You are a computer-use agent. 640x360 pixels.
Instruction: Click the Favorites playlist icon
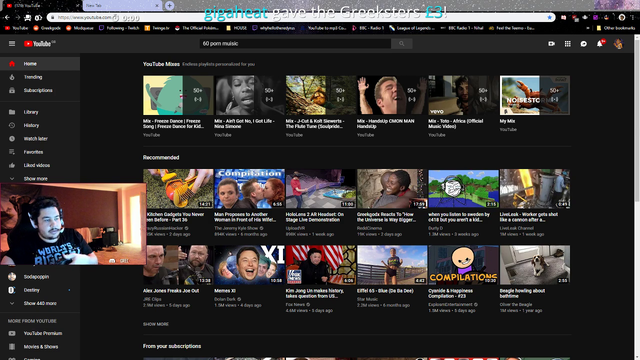[12, 152]
